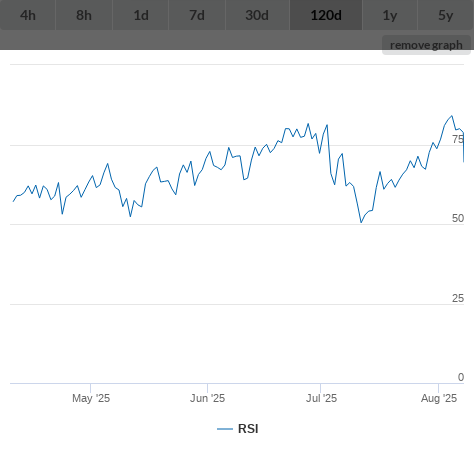Click the remove graph button
This screenshot has width=474, height=455.
[x=426, y=45]
